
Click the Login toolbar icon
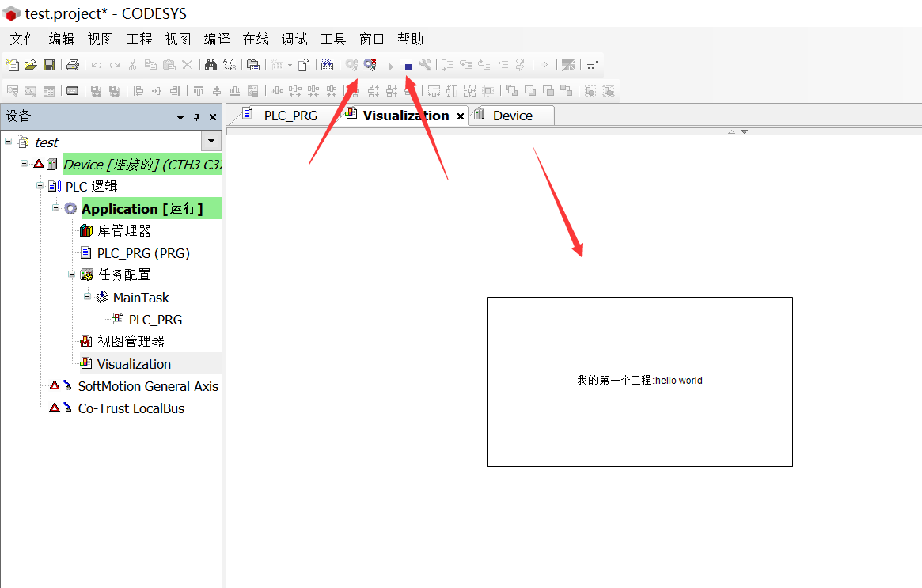tap(351, 65)
